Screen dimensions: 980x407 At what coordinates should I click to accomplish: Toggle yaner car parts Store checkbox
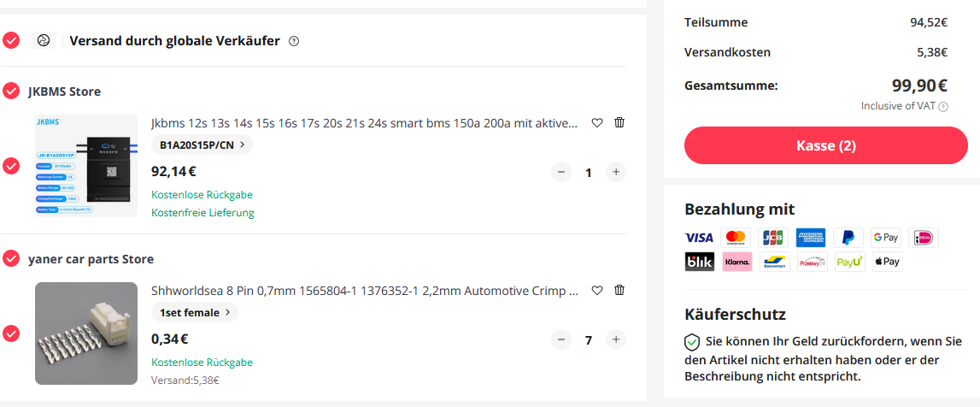pos(11,258)
